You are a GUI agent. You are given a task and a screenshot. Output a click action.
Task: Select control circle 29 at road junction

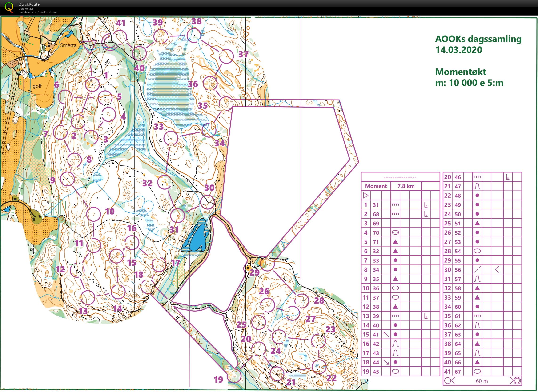[x=267, y=264]
